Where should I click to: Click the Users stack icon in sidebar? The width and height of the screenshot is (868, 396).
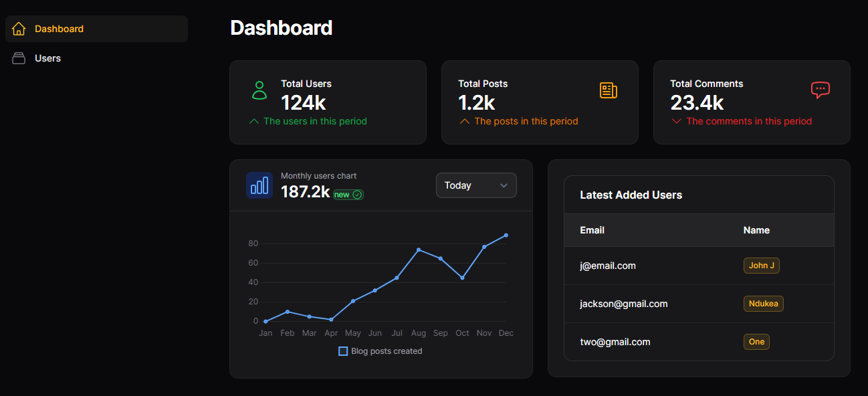pos(19,58)
